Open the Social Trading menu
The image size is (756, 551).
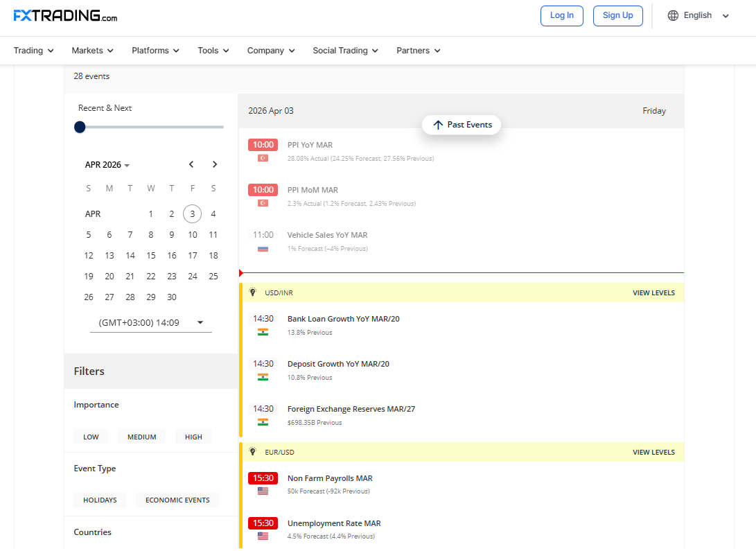click(345, 51)
